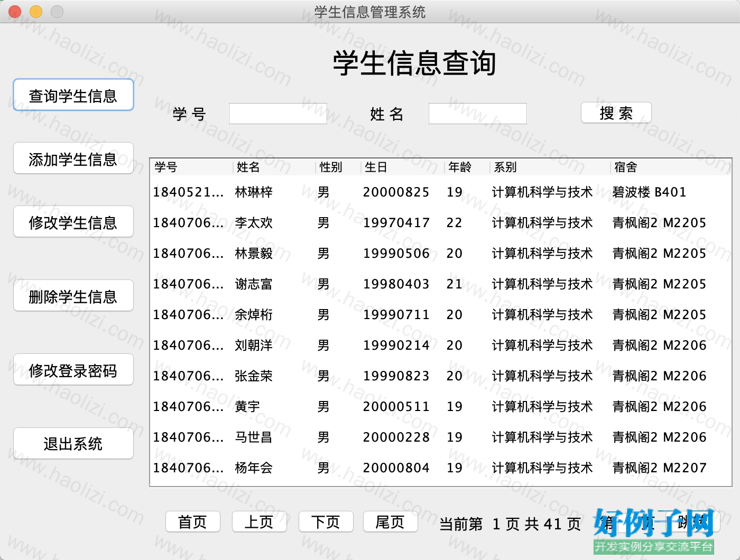740x560 pixels.
Task: Click the 宿舍 column header
Action: coord(670,167)
